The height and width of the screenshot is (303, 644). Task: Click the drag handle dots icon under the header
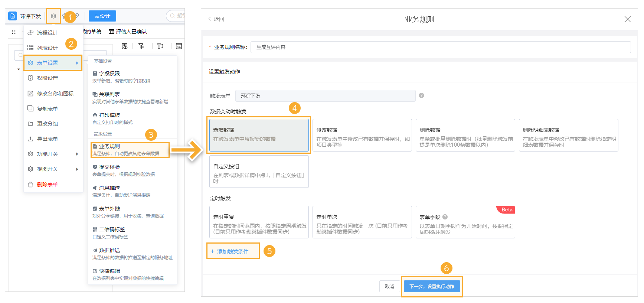(x=14, y=32)
